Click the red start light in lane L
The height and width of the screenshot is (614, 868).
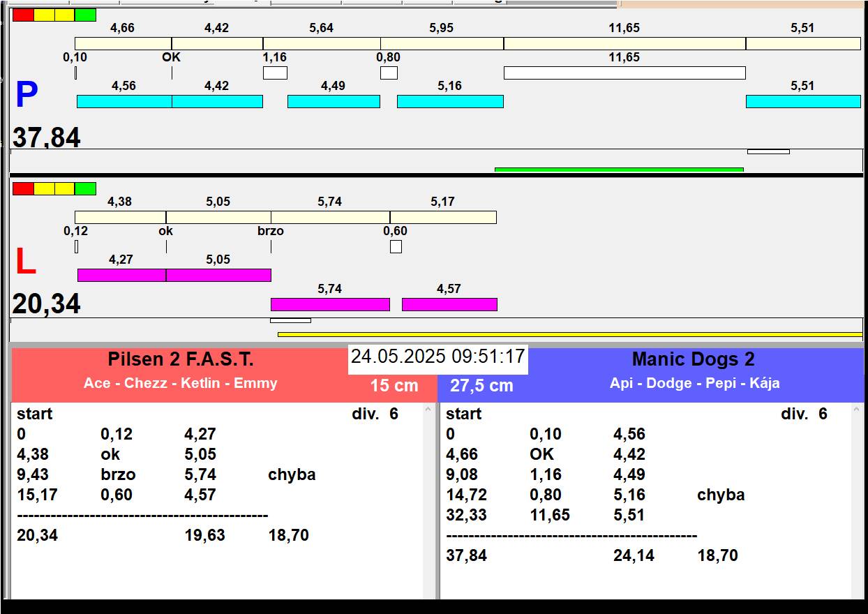pos(23,188)
